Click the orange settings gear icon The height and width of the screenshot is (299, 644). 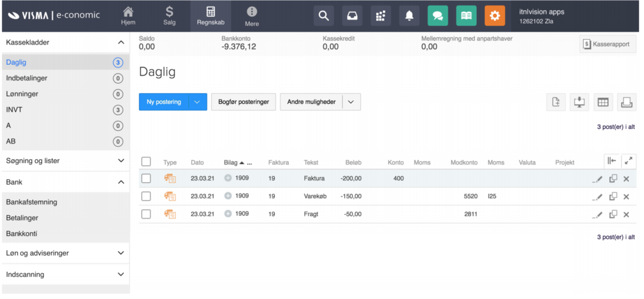coord(494,16)
